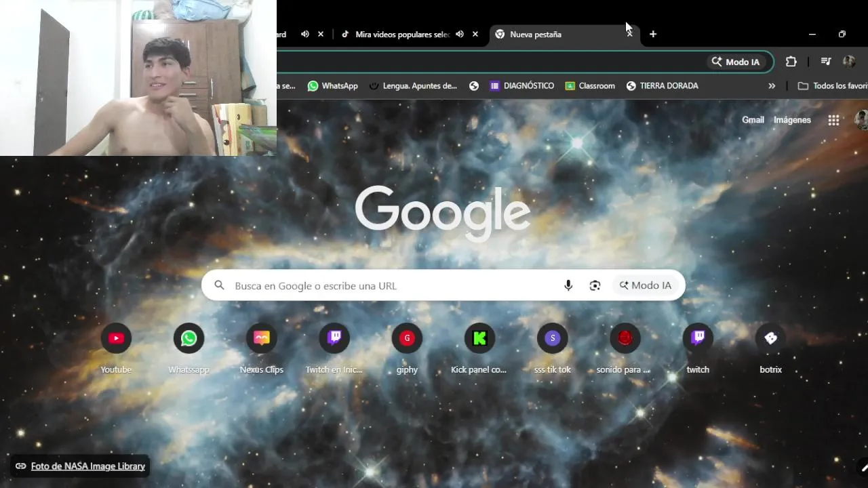This screenshot has height=488, width=868.
Task: Open the botrix shortcut
Action: click(x=770, y=338)
